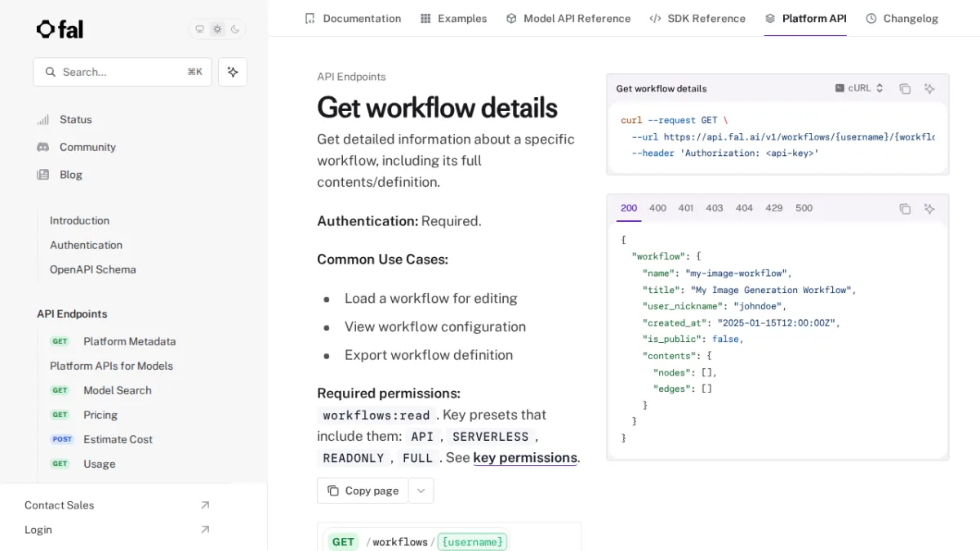Select the 403 response tab

[715, 208]
